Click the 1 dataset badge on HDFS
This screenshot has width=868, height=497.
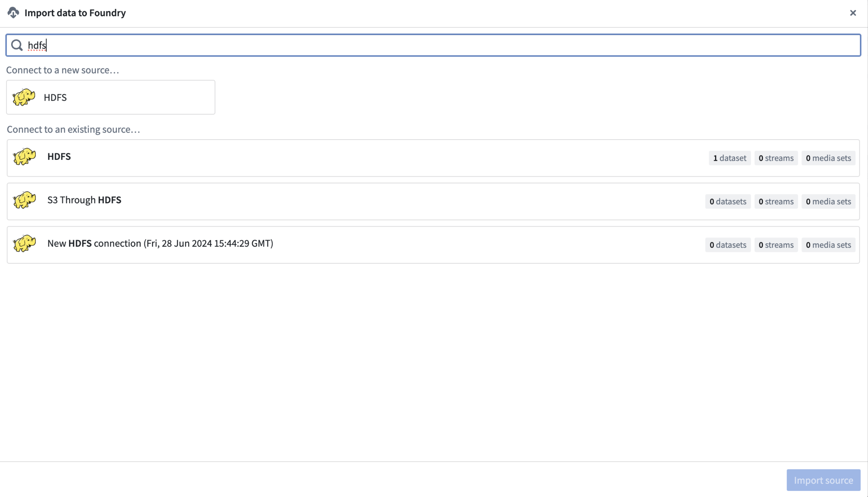[x=730, y=158]
